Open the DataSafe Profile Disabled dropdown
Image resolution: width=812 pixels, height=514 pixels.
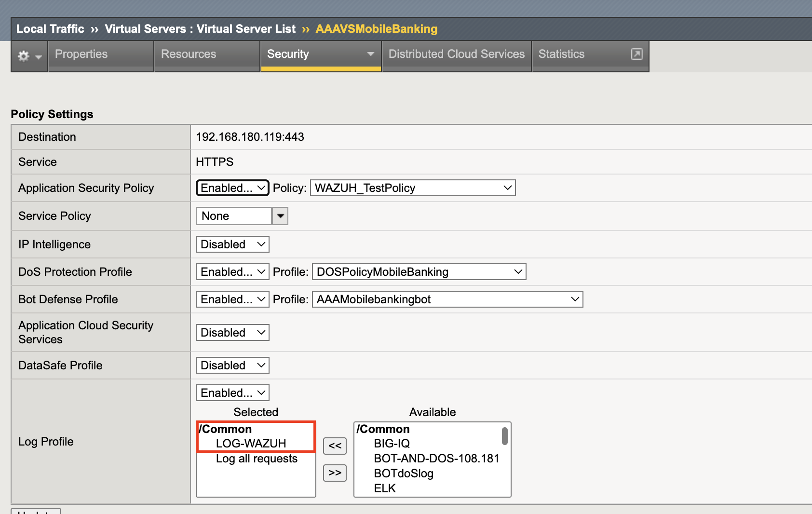tap(232, 365)
